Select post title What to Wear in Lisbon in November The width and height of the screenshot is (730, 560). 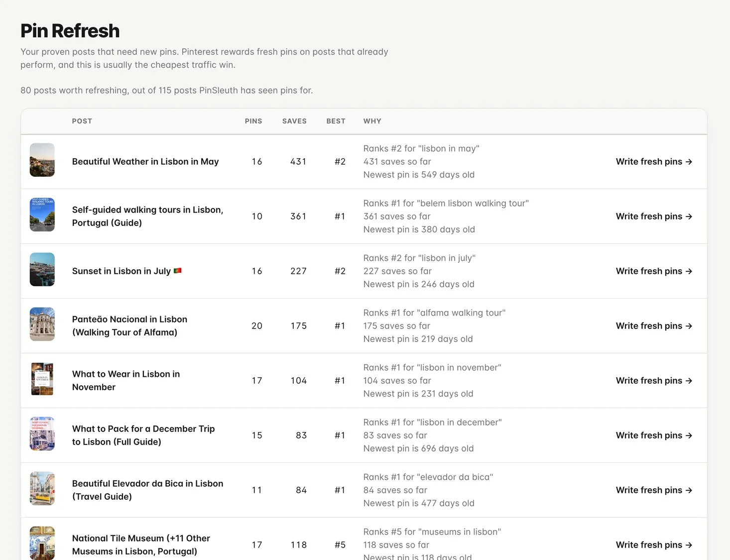pos(126,380)
